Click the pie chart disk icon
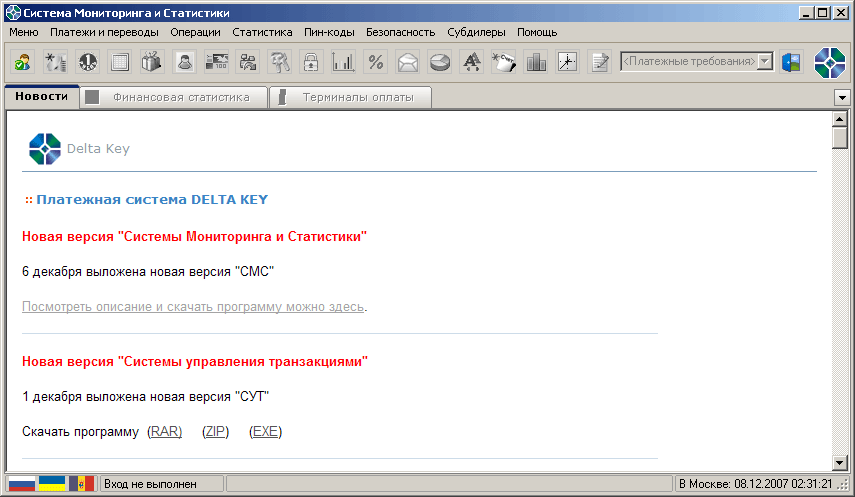 (439, 62)
